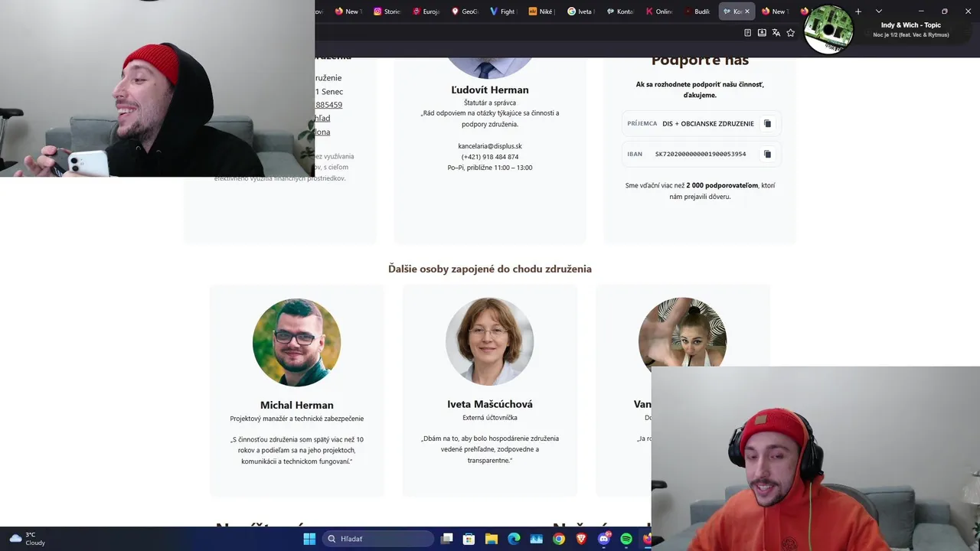Screen dimensions: 980x551
Task: Click the Podporte nás heading
Action: [x=700, y=60]
